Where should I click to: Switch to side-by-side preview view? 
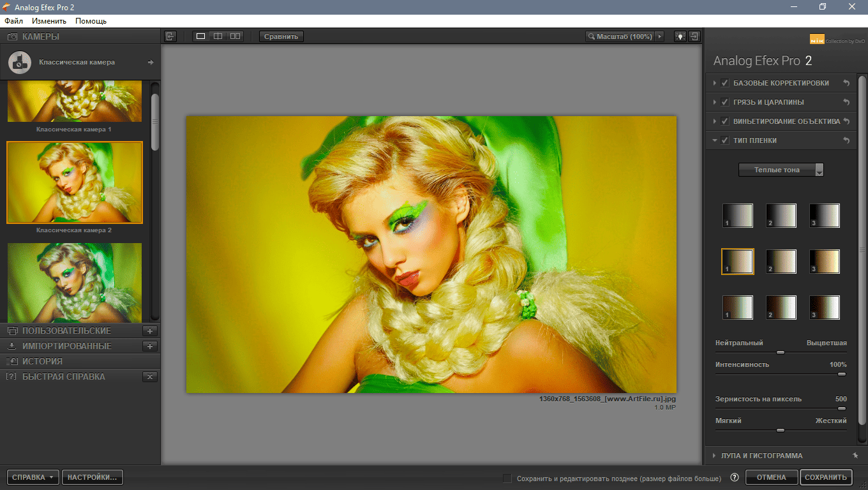(x=236, y=36)
